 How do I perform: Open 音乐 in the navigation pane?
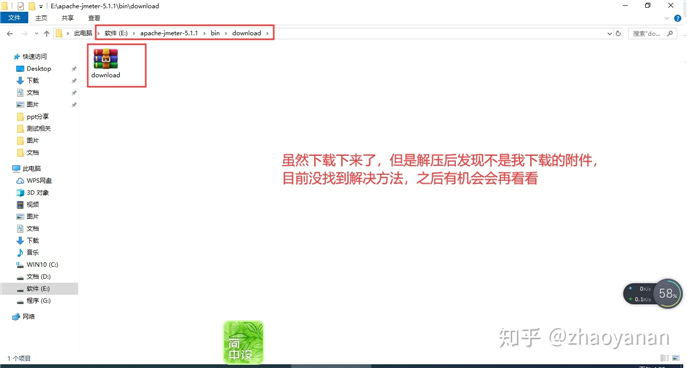(x=33, y=252)
